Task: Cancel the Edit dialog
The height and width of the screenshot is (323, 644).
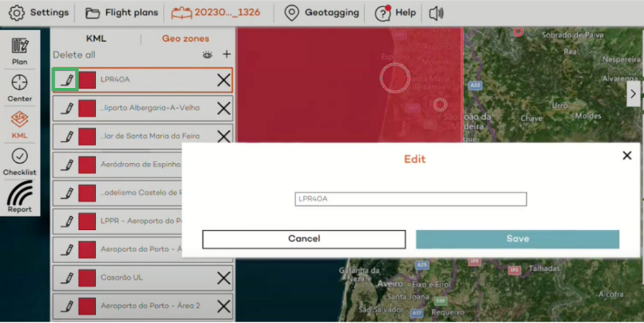Action: [x=304, y=239]
